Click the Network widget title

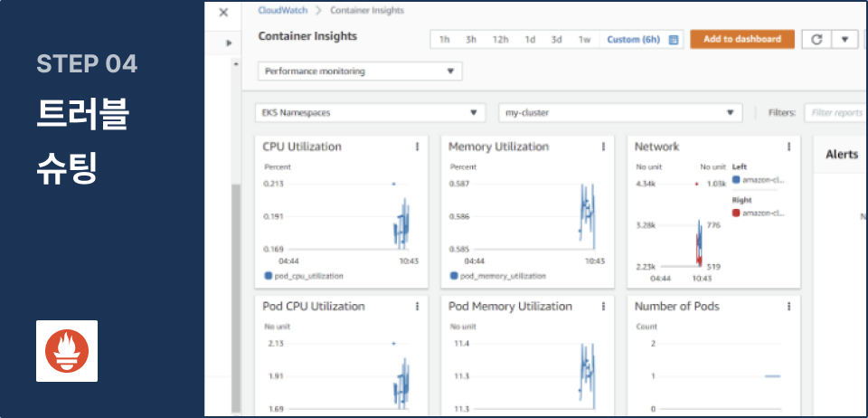pyautogui.click(x=656, y=147)
